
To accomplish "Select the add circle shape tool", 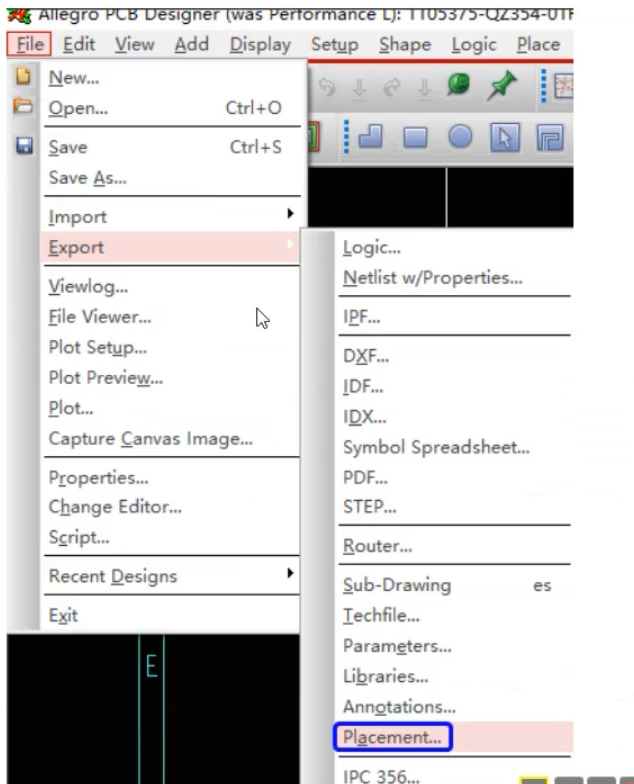I will click(x=460, y=136).
